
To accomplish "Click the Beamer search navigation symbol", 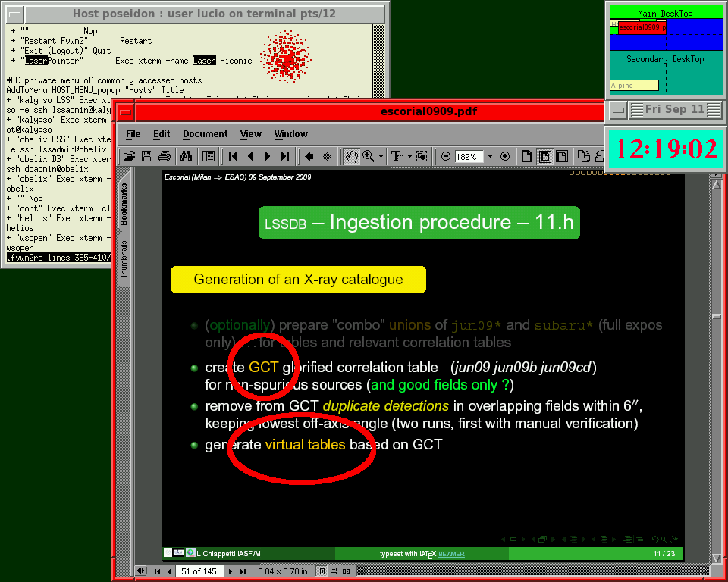I will (x=664, y=539).
